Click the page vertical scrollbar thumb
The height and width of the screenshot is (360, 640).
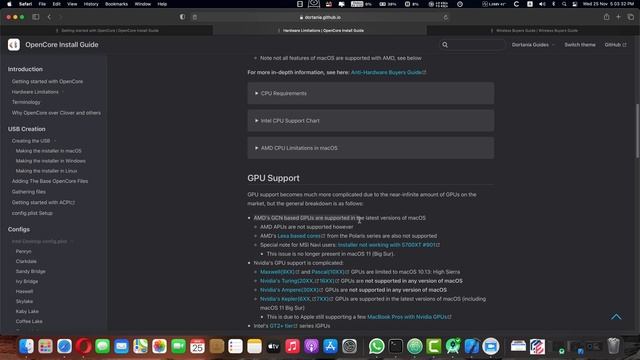click(x=637, y=131)
